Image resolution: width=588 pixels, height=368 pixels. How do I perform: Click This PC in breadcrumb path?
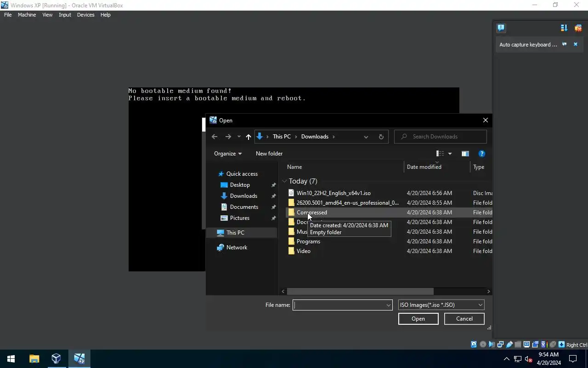282,137
